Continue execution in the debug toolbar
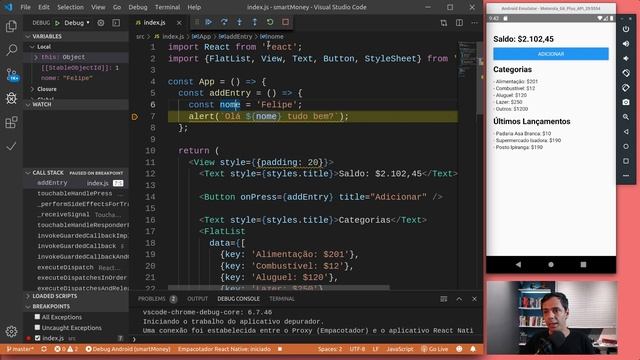The image size is (640, 360). coord(209,22)
